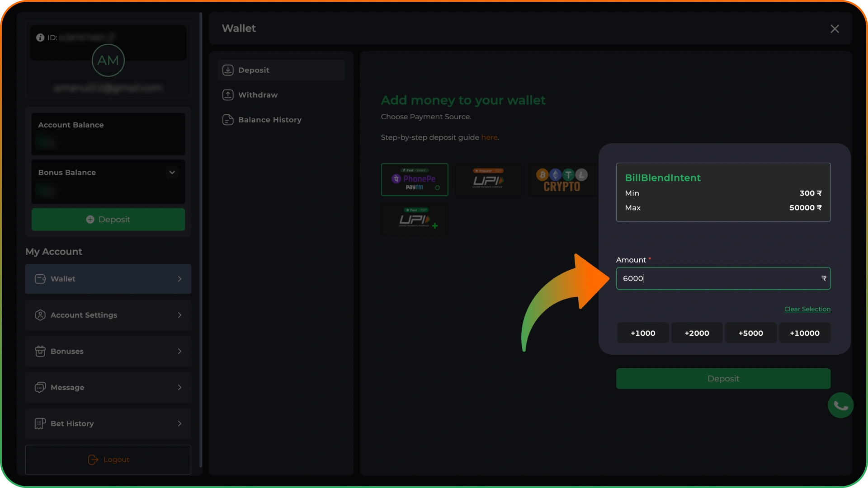
Task: Click the plus icon on sidebar Deposit button
Action: click(90, 219)
